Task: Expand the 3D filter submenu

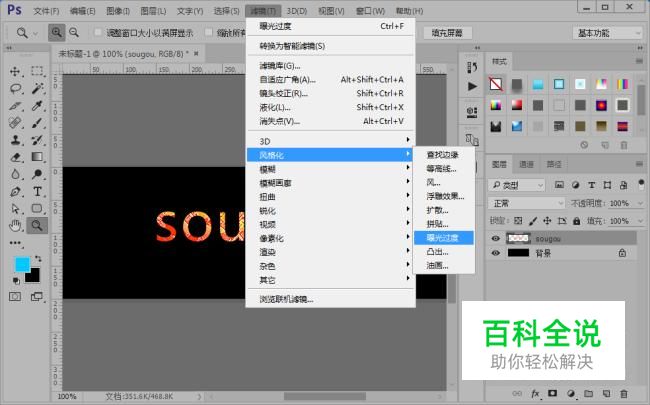Action: click(330, 141)
